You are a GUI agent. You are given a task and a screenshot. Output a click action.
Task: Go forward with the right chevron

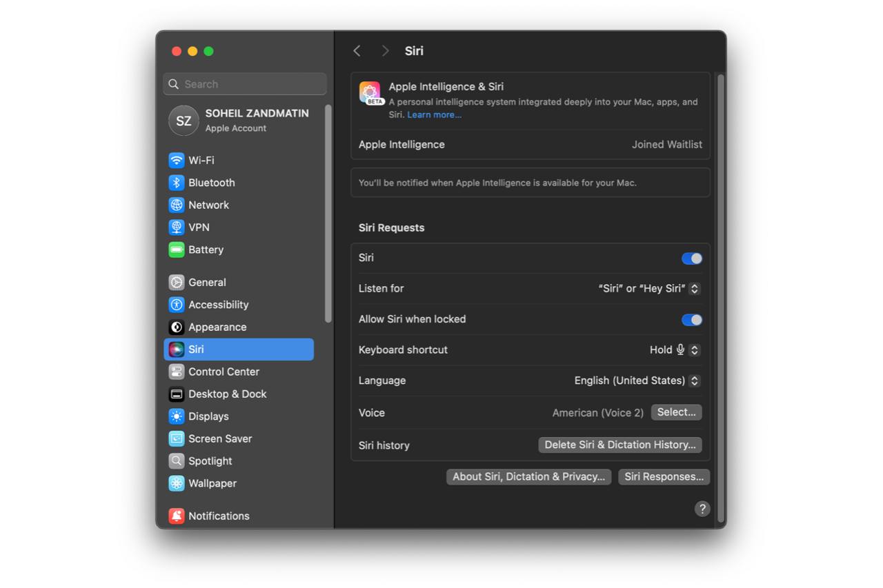point(385,51)
